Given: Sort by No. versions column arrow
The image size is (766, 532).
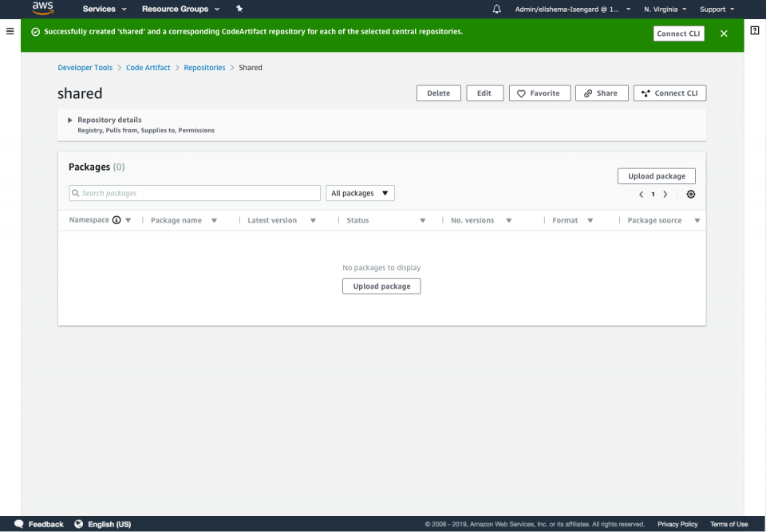Looking at the screenshot, I should coord(508,220).
